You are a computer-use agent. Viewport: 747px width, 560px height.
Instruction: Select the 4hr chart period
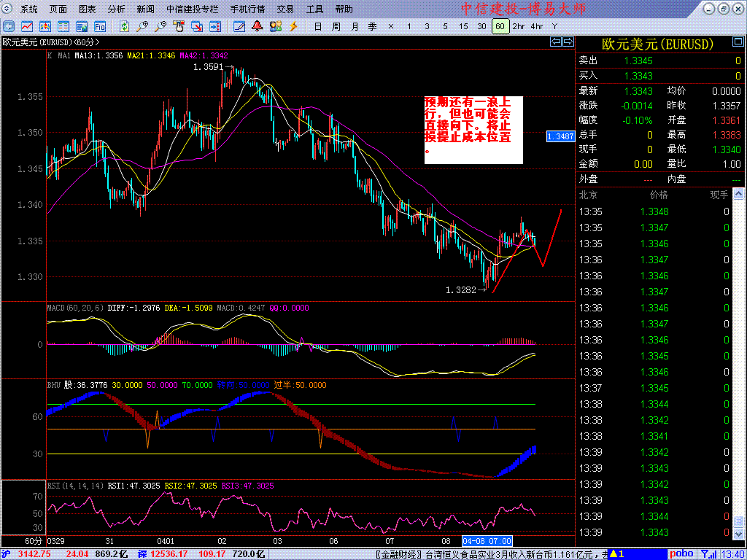(x=537, y=26)
